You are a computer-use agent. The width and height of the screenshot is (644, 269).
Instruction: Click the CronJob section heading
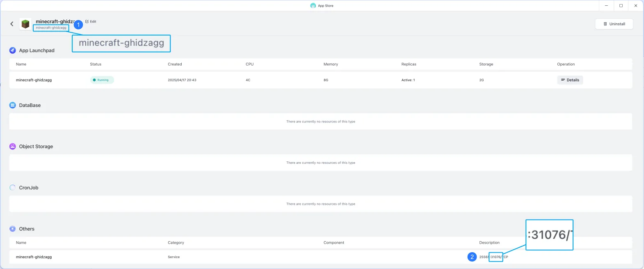pos(29,188)
